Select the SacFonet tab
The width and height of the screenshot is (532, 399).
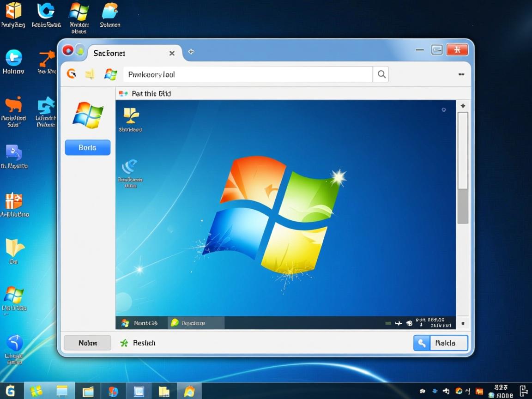[109, 53]
